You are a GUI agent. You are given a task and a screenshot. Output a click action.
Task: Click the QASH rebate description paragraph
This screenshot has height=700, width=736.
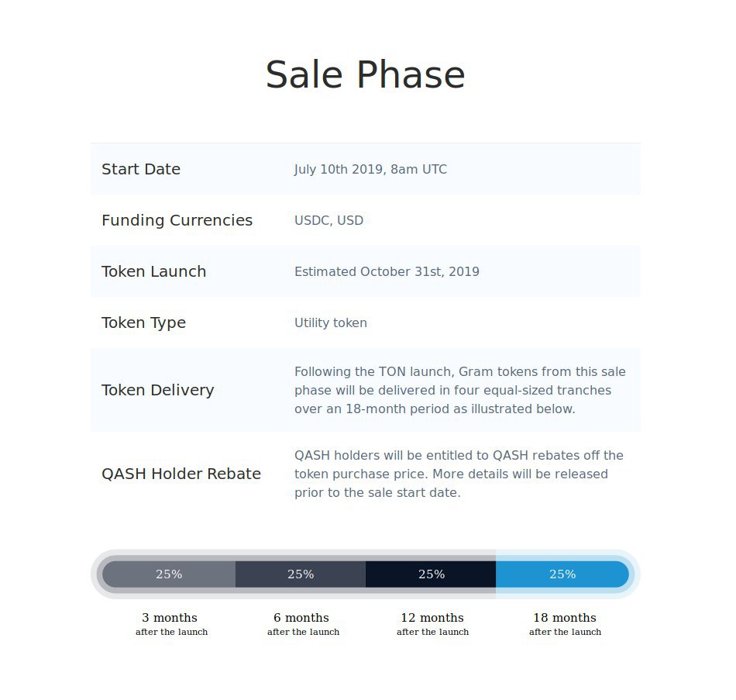(x=459, y=474)
